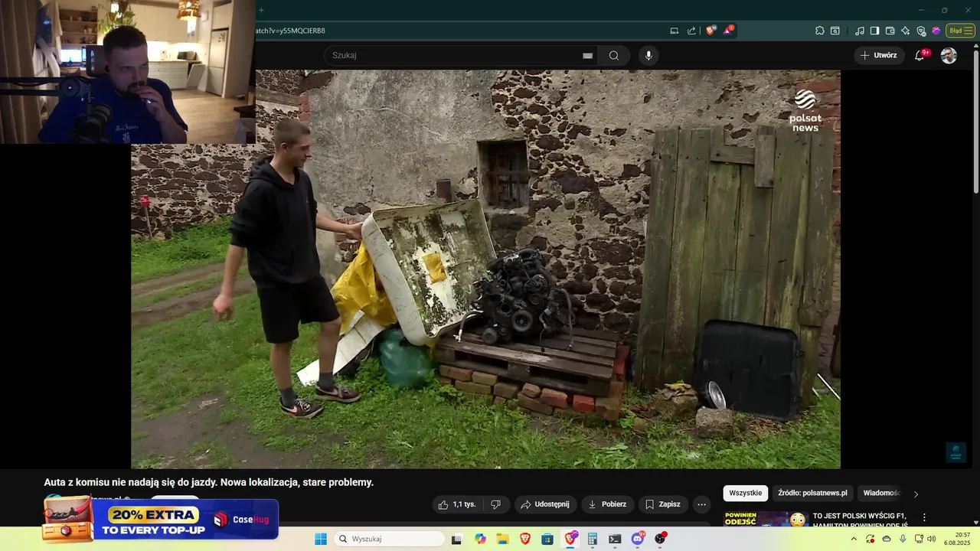980x551 pixels.
Task: Open the YouTube account avatar menu
Action: 949,55
